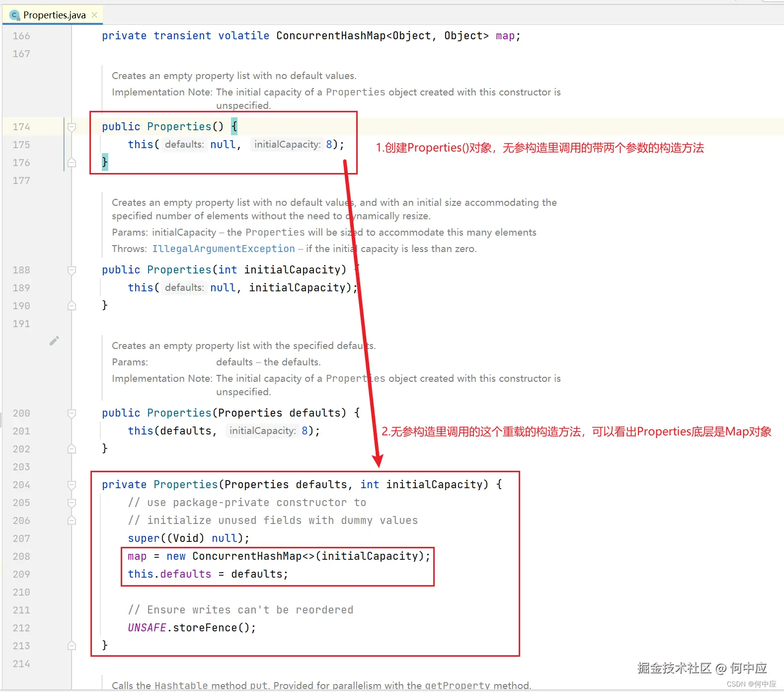Click the 'use package-private constructor to' comment
The image size is (784, 692).
tap(247, 503)
